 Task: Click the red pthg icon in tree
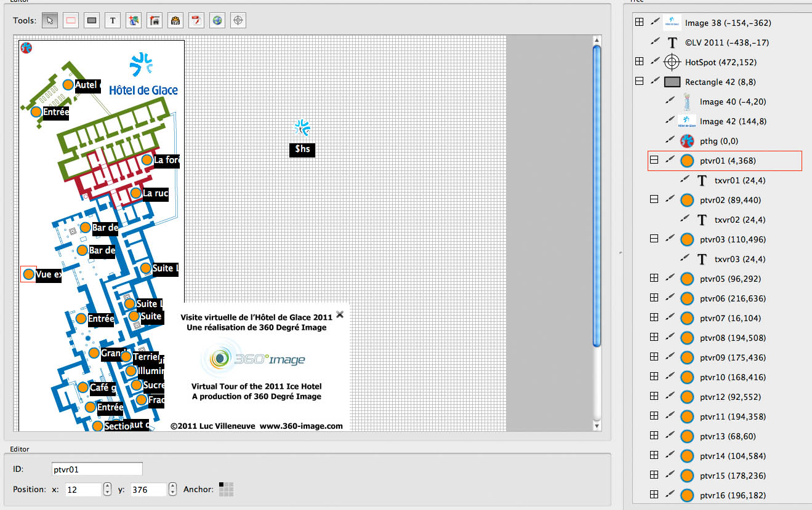[687, 141]
